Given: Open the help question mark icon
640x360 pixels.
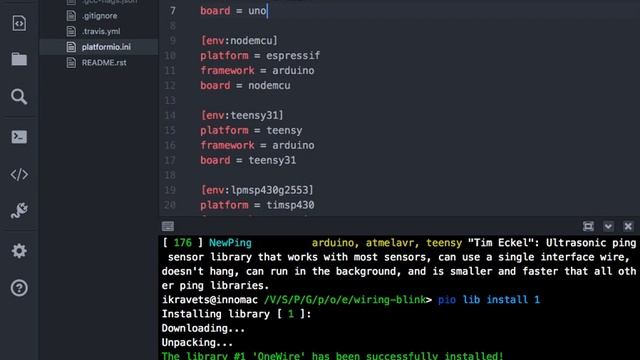Looking at the screenshot, I should point(19,288).
